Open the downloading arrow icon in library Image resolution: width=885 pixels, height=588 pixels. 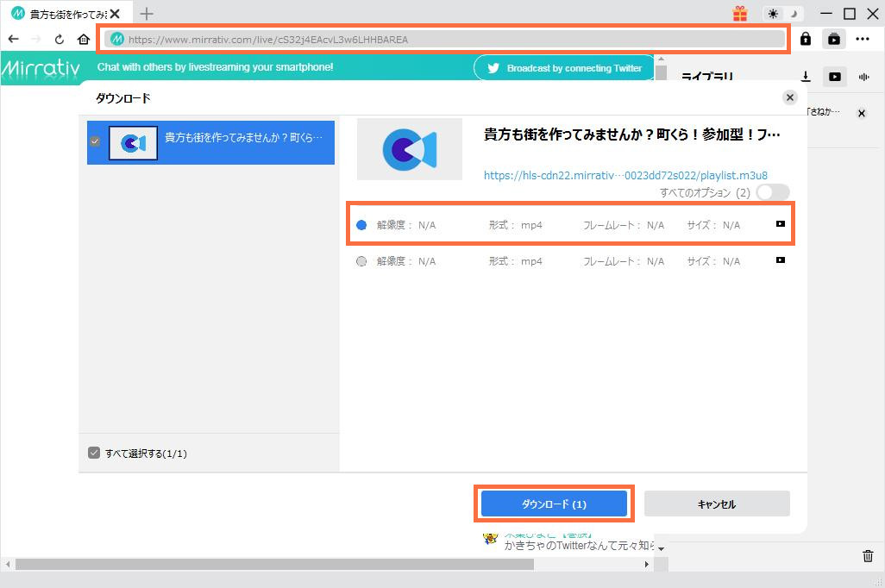pyautogui.click(x=806, y=77)
